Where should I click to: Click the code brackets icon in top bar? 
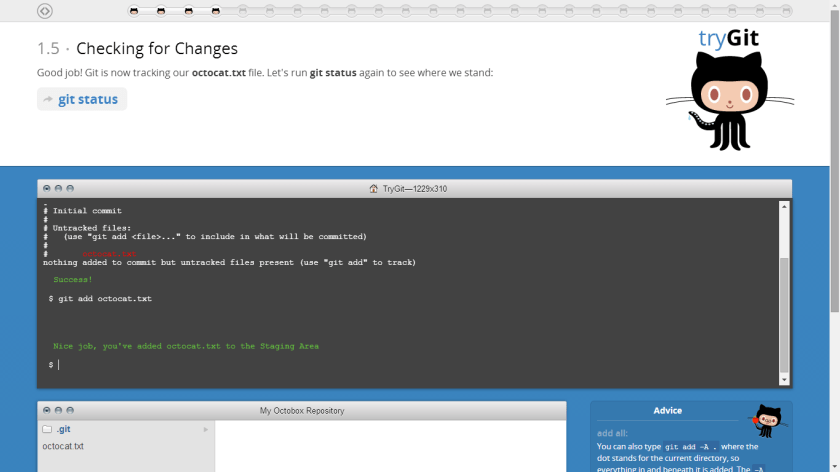pyautogui.click(x=45, y=11)
